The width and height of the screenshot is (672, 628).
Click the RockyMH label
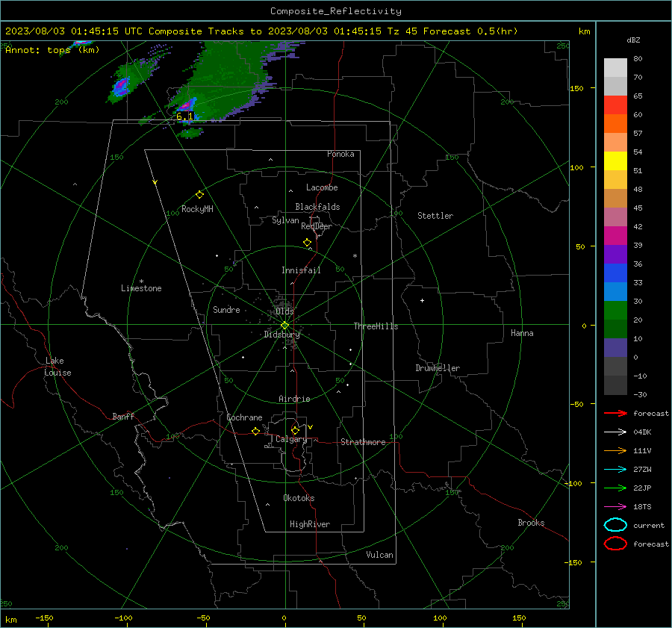tap(197, 209)
